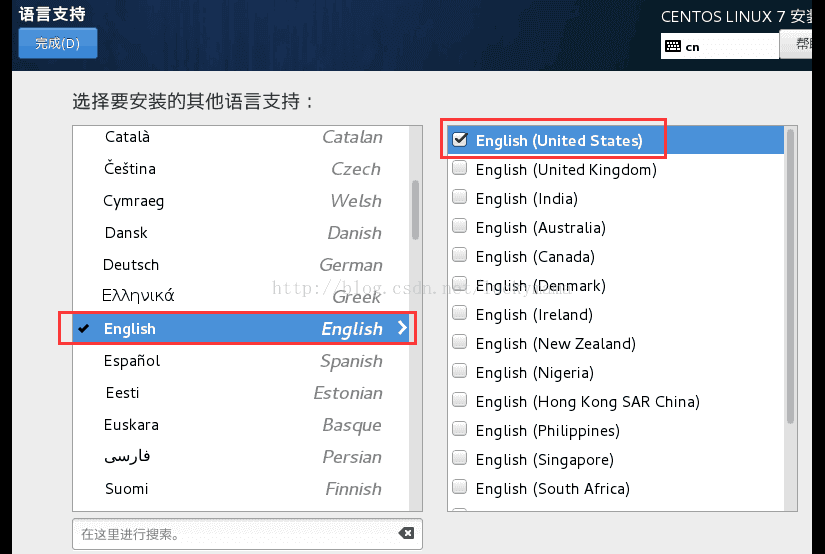Check the English (South Africa) checkbox
The image size is (825, 554).
[x=459, y=487]
